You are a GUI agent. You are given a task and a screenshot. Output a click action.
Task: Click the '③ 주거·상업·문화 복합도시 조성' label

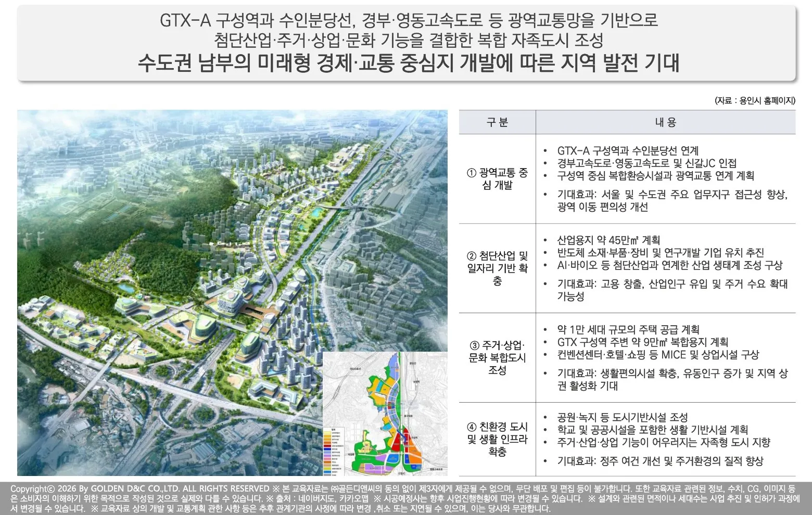point(497,358)
